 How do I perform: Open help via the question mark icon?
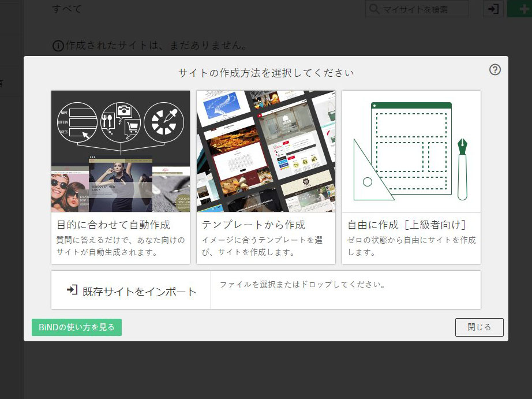tap(494, 69)
